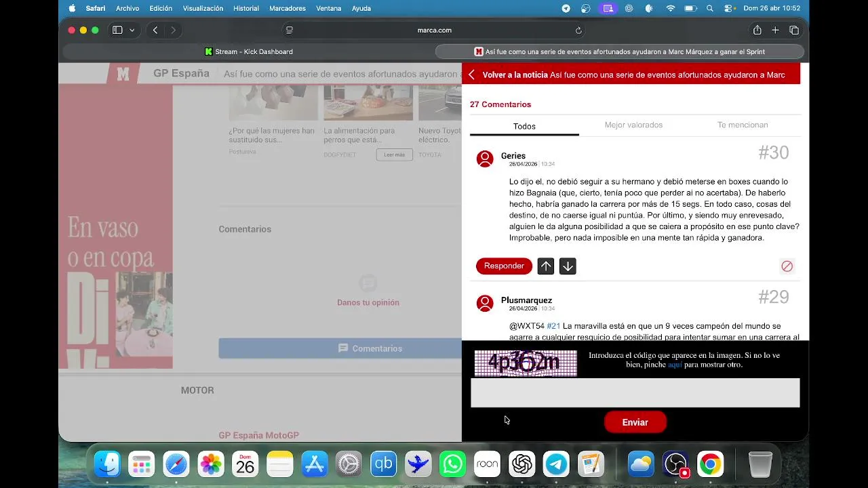Viewport: 868px width, 488px height.
Task: Show Safari tab overview
Action: (x=794, y=30)
